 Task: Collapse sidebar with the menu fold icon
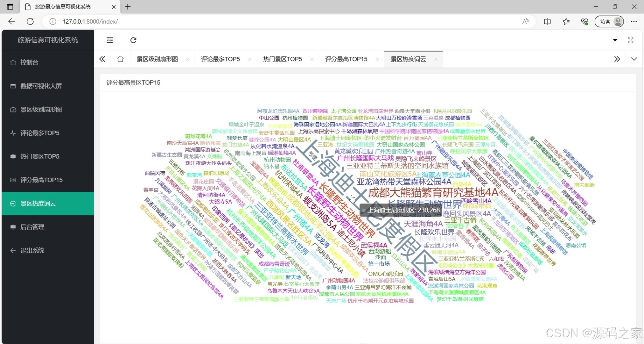(110, 40)
